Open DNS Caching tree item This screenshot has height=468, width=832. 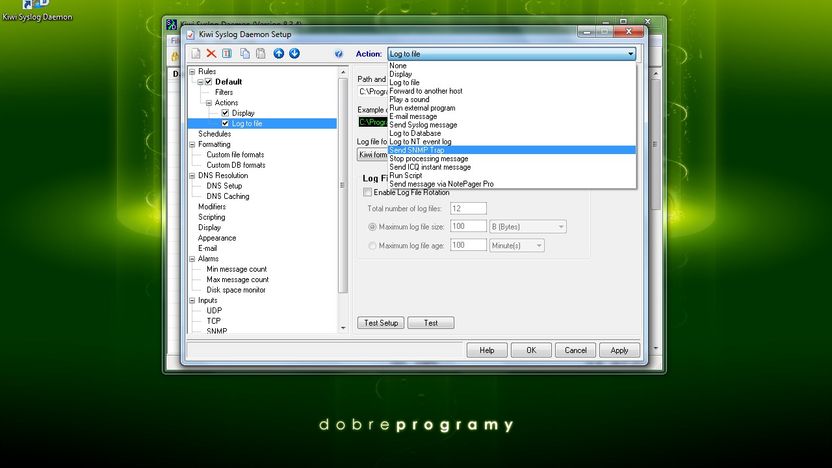pyautogui.click(x=228, y=196)
